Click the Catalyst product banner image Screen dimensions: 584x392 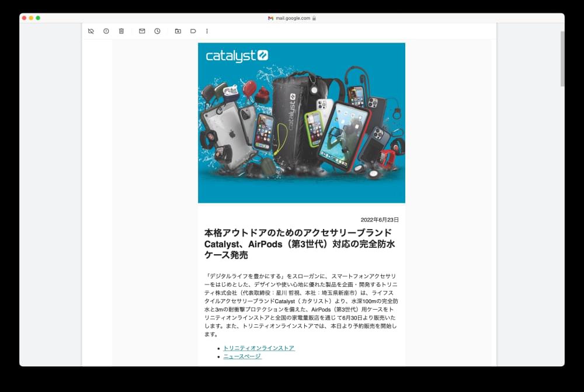click(x=302, y=123)
